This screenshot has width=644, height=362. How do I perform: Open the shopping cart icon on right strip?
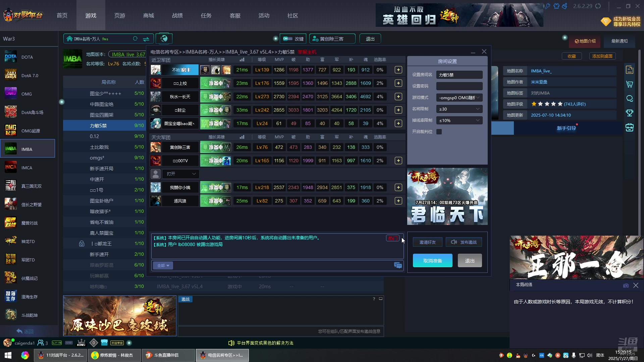click(630, 84)
